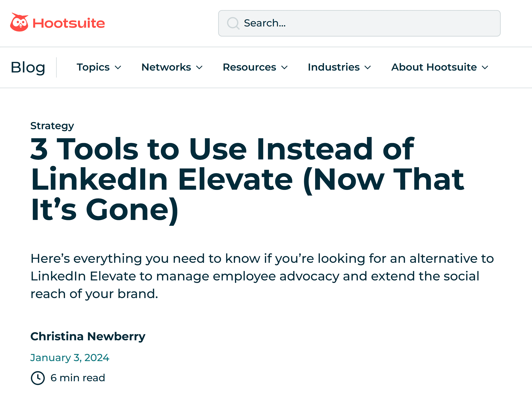
Task: Click the clock reading-time icon
Action: tap(38, 378)
